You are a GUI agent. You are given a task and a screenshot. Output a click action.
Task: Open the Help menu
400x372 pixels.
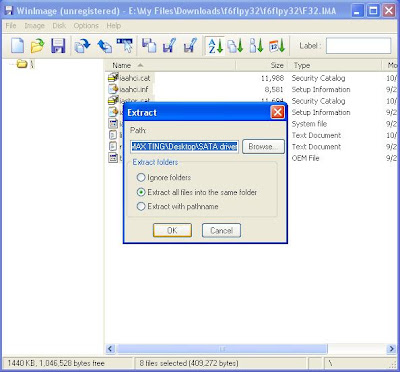(114, 26)
